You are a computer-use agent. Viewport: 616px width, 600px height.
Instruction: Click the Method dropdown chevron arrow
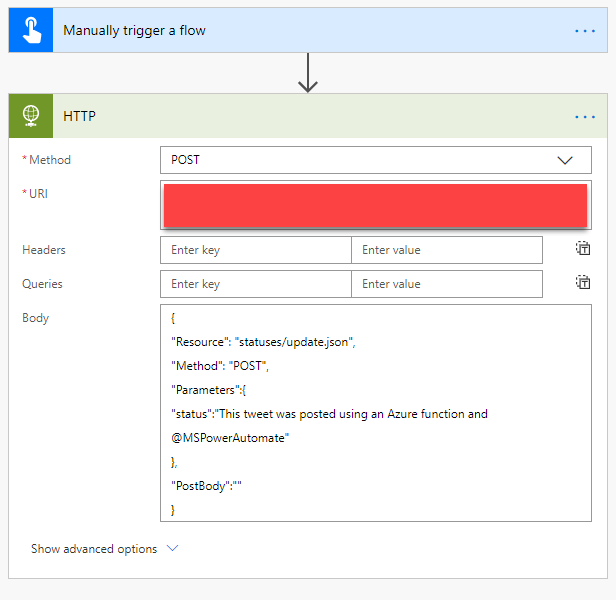565,160
